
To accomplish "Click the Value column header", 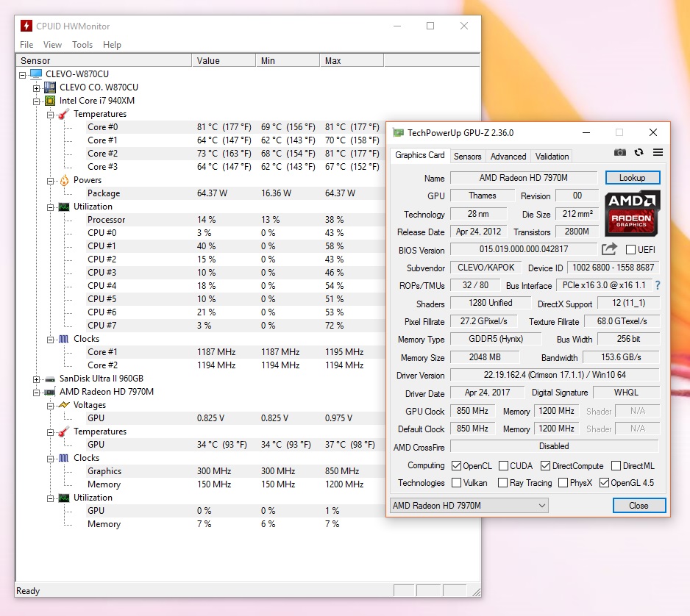I will [x=208, y=60].
